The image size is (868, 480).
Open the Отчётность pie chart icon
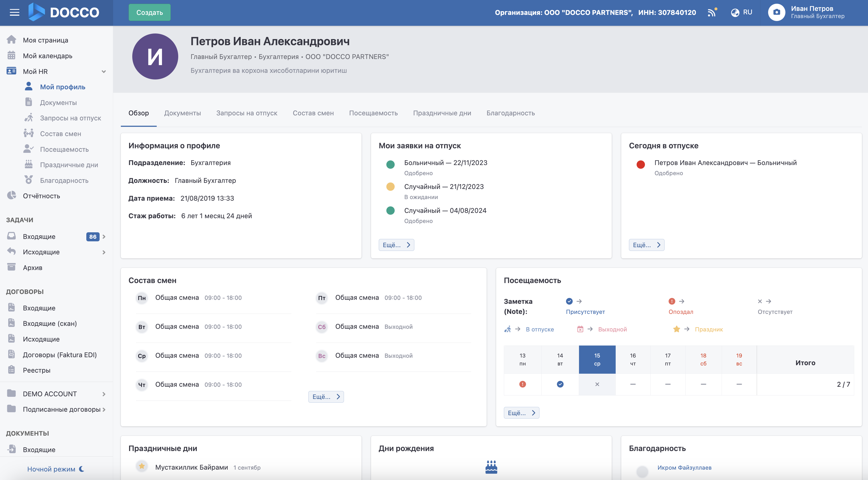pyautogui.click(x=11, y=196)
